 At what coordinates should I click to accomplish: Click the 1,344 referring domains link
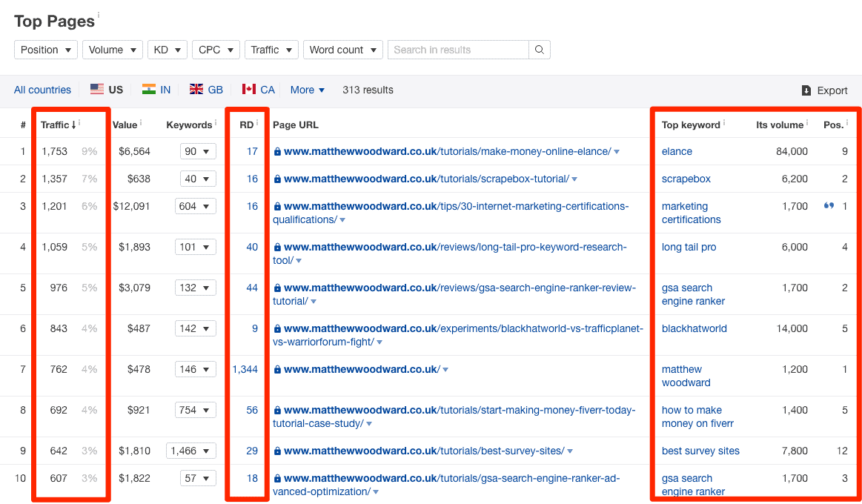(245, 369)
